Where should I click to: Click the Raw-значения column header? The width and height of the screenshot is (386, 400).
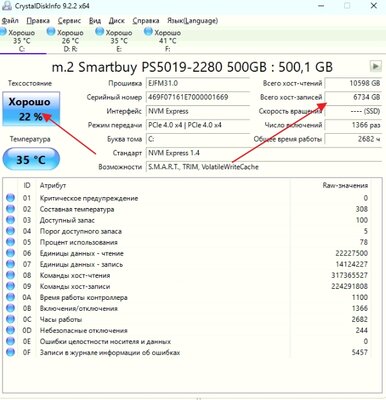tap(345, 186)
